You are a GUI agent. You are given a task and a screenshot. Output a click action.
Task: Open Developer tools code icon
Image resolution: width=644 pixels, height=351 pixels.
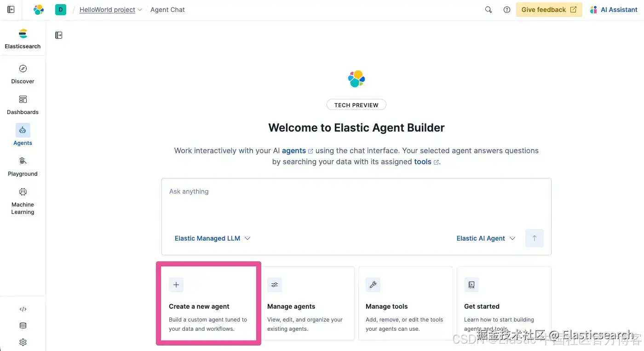[x=23, y=309]
